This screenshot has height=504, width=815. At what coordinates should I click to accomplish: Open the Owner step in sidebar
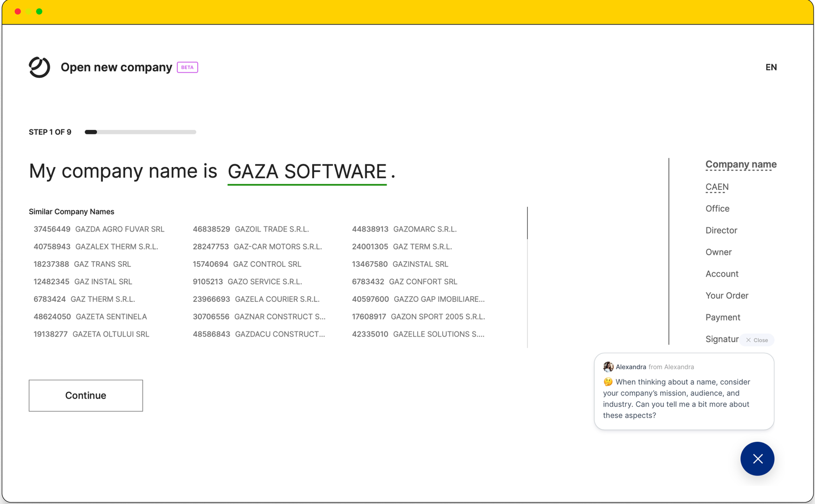(718, 253)
